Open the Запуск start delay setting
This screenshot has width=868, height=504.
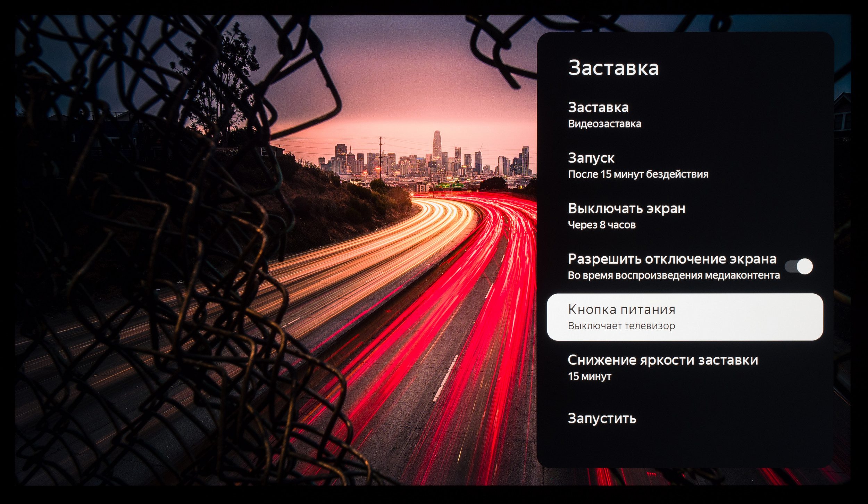point(591,158)
